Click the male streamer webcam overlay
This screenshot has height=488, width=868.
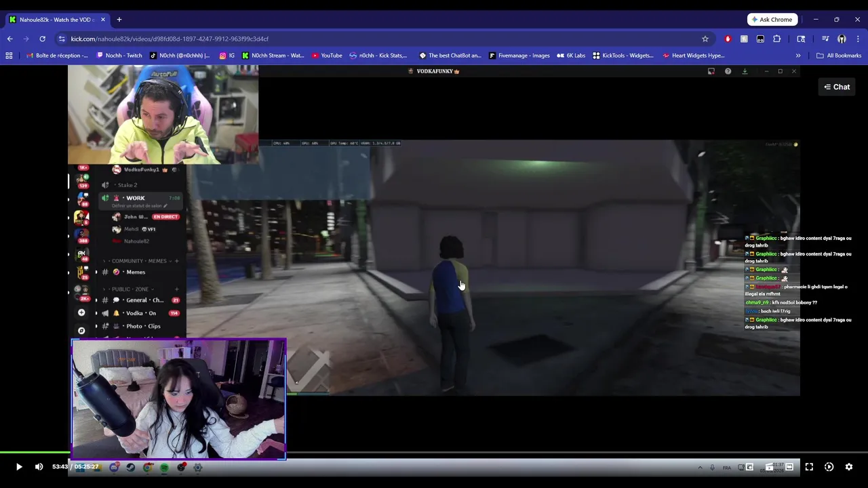click(163, 115)
